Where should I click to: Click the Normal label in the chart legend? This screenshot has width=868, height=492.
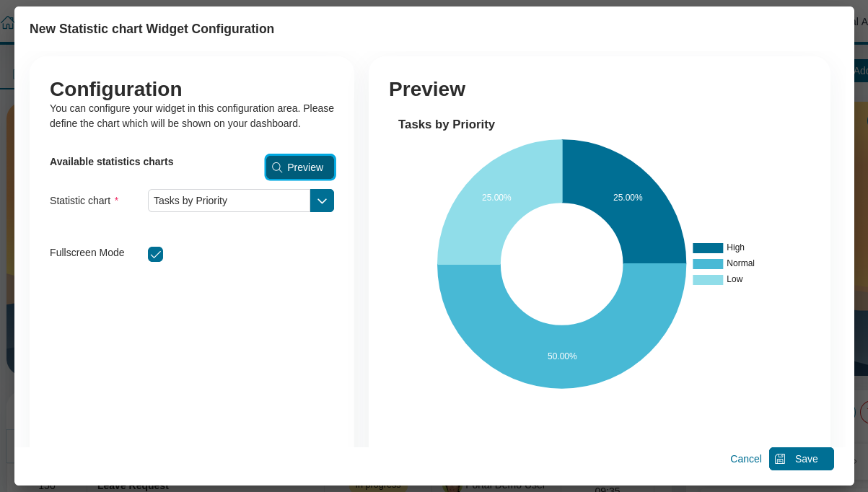(740, 263)
